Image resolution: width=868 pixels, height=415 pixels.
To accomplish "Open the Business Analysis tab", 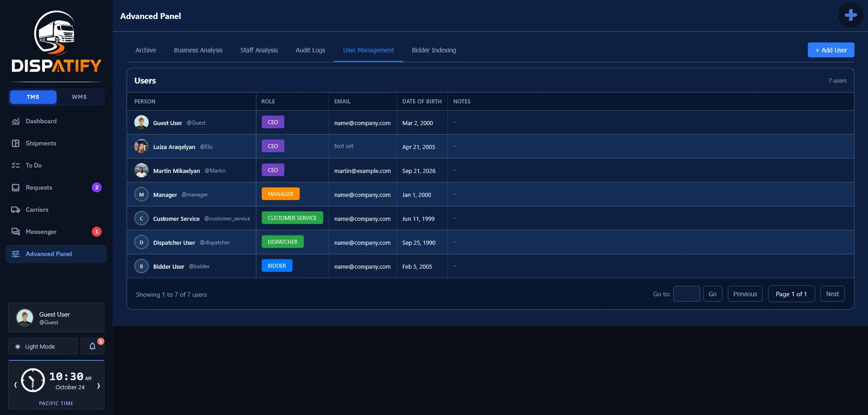I will 198,50.
